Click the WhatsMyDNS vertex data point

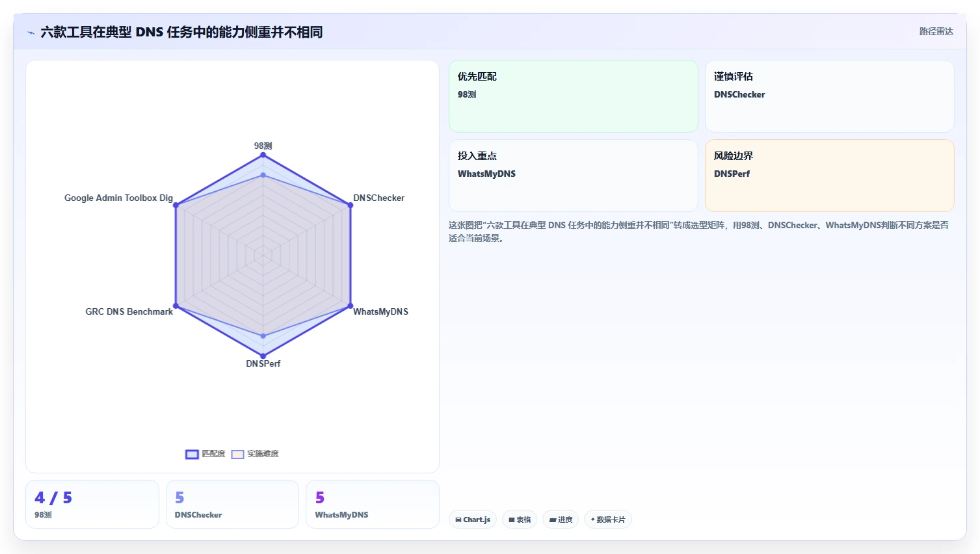pos(351,306)
